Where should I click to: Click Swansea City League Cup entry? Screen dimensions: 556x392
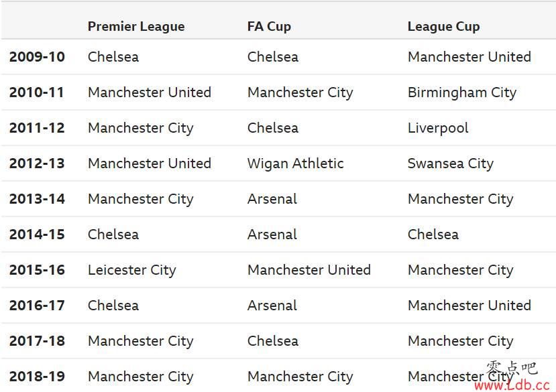450,164
